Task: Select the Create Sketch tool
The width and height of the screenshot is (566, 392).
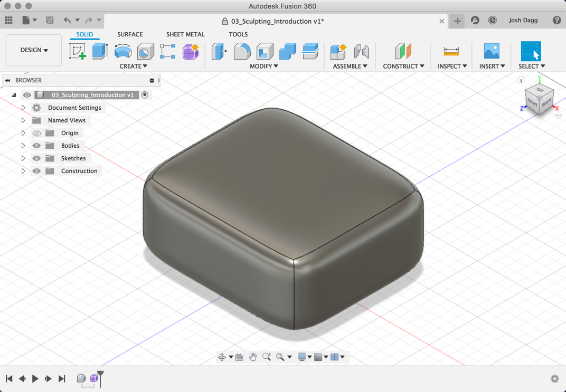Action: [x=78, y=51]
